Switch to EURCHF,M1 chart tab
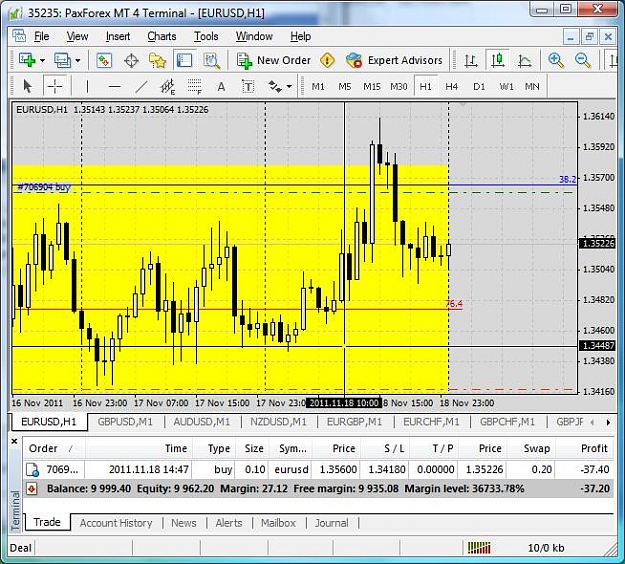Image resolution: width=625 pixels, height=564 pixels. point(431,422)
